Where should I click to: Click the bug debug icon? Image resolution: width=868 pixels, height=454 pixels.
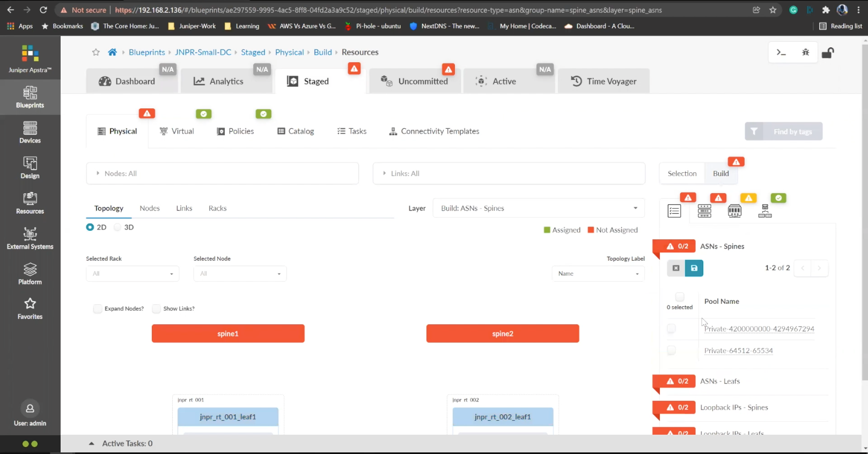tap(805, 52)
